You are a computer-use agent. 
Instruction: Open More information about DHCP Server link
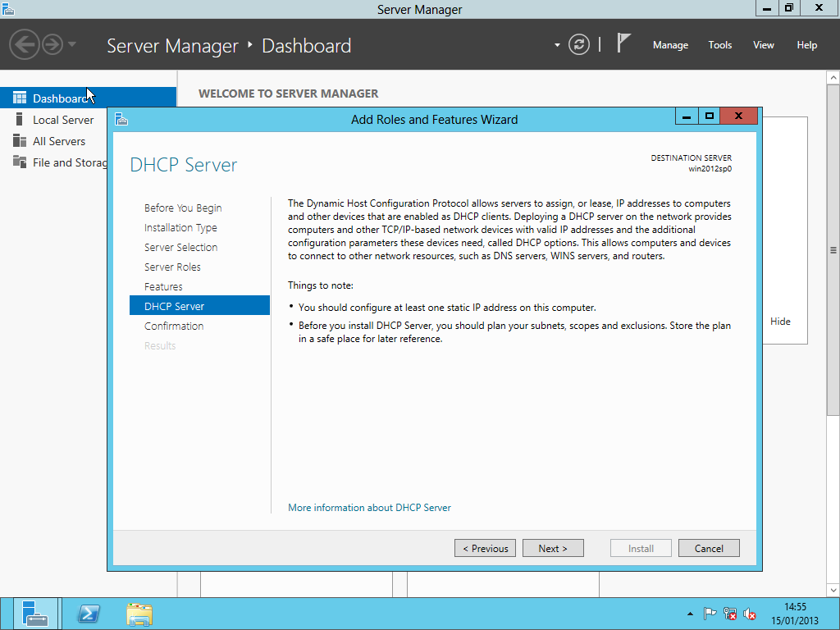pos(369,508)
